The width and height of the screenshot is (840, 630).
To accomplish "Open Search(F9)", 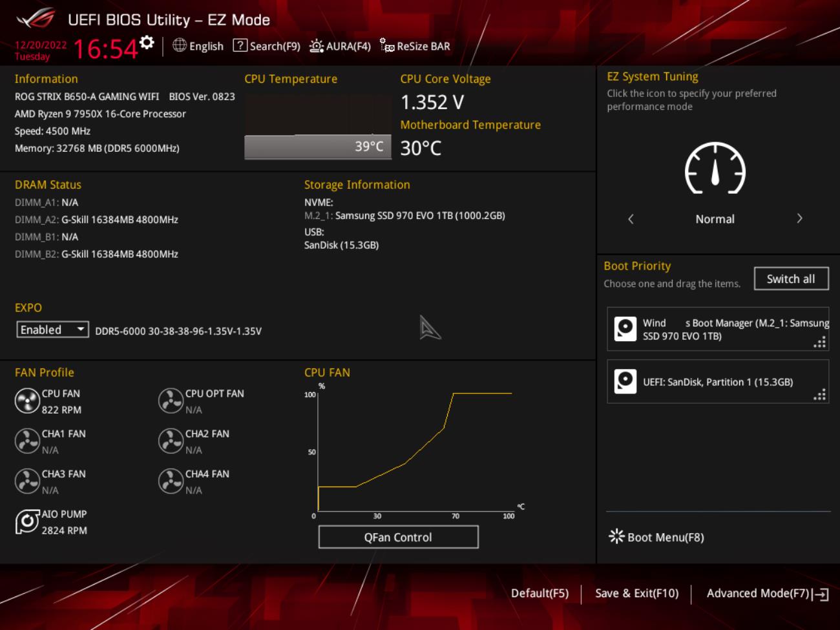I will (266, 46).
